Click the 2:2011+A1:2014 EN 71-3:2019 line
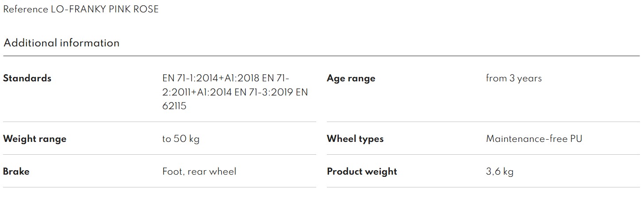 228,92
